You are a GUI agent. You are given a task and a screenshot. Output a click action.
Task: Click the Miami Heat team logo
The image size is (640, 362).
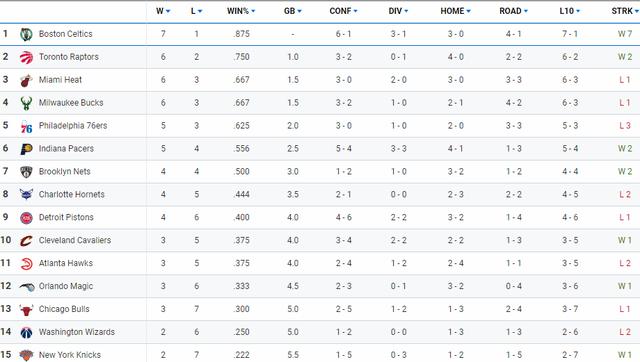(26, 80)
